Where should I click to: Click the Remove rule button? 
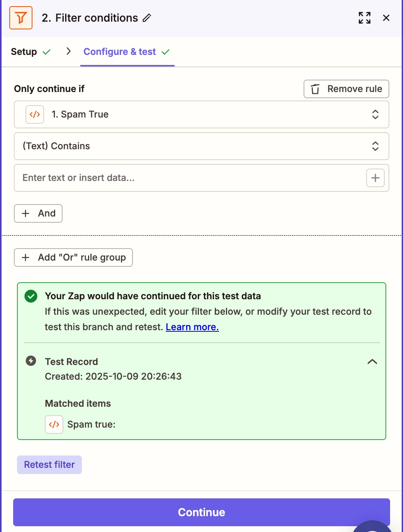tap(346, 89)
